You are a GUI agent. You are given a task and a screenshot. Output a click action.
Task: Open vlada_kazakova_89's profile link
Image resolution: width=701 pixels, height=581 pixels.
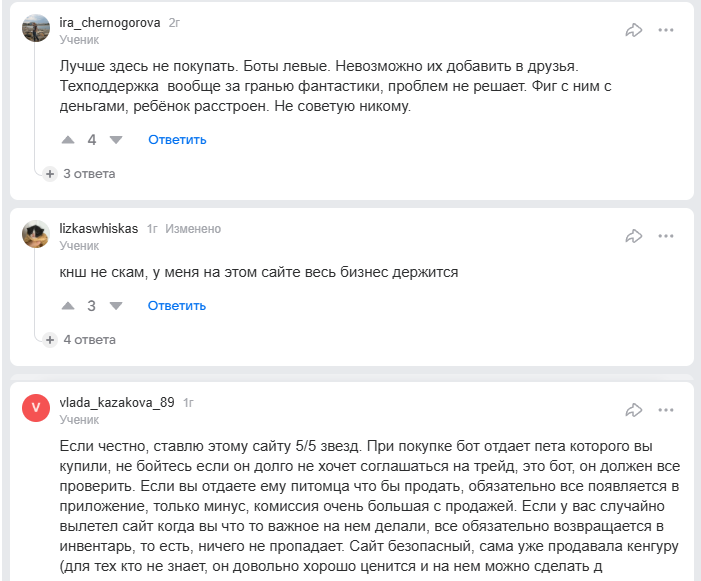click(x=117, y=403)
